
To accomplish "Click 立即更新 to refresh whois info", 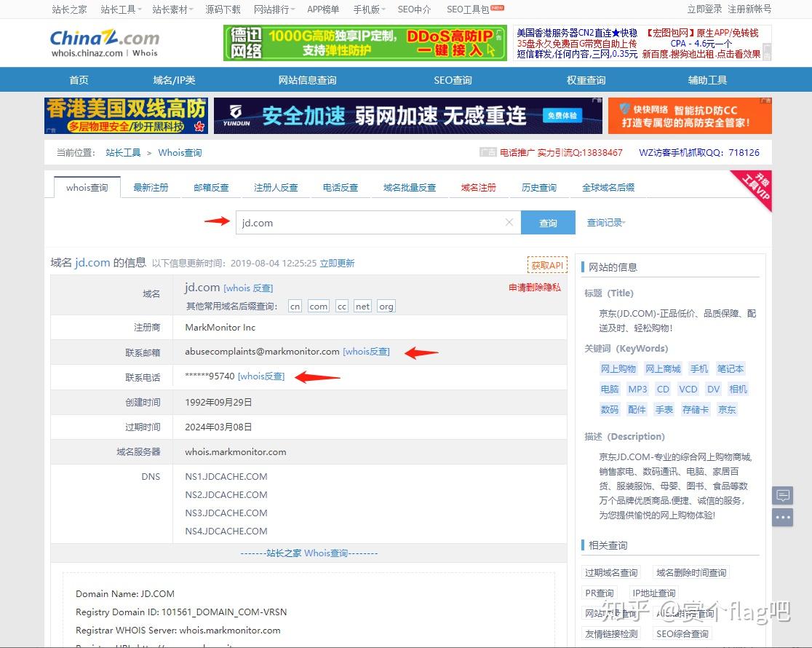I will tap(337, 263).
